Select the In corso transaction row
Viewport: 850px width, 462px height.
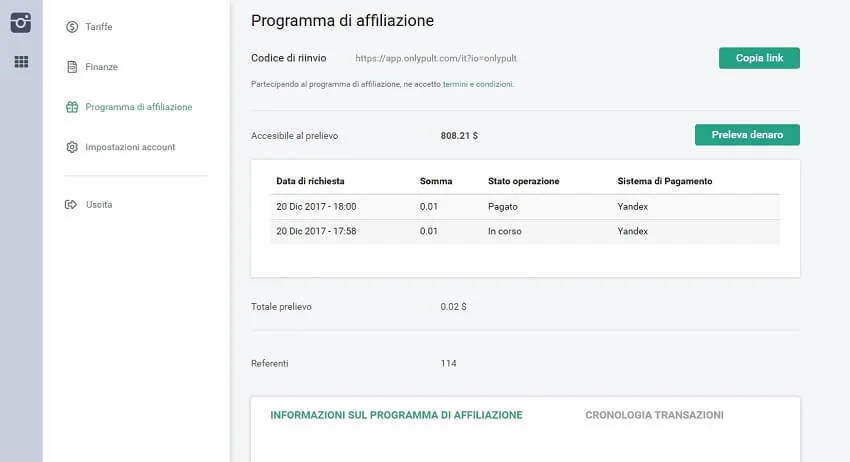tap(526, 231)
